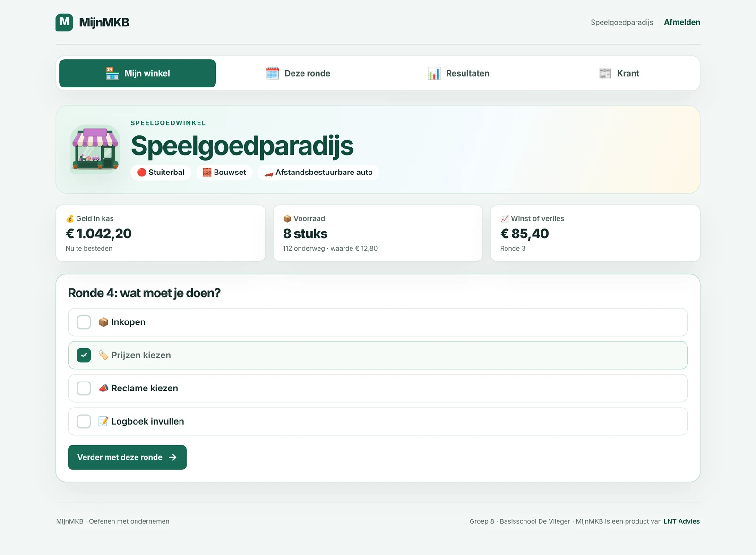The height and width of the screenshot is (555, 756).
Task: Click the Afmelden link
Action: tap(682, 22)
